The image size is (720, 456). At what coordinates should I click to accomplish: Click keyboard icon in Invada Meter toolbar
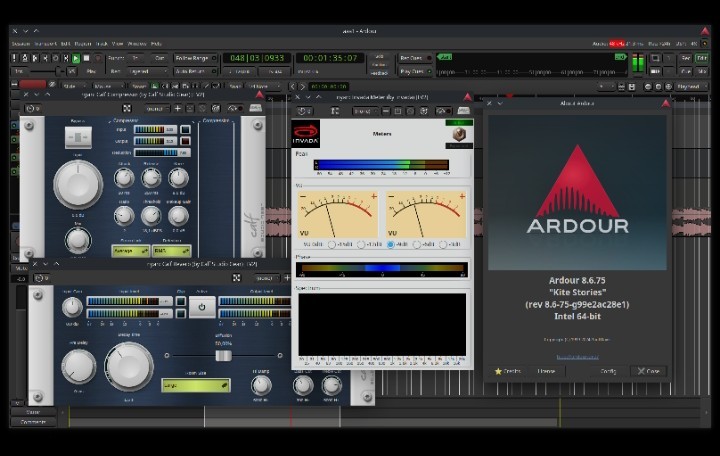pos(463,111)
